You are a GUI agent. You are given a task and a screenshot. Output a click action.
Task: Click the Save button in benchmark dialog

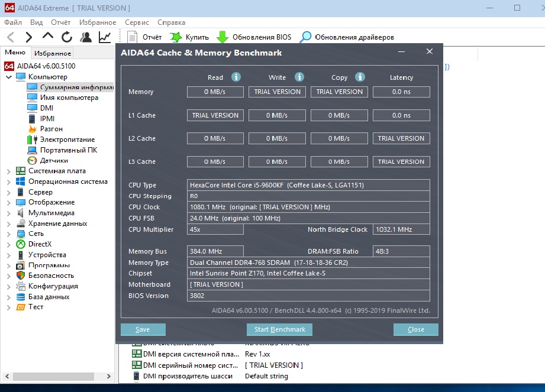pyautogui.click(x=143, y=329)
